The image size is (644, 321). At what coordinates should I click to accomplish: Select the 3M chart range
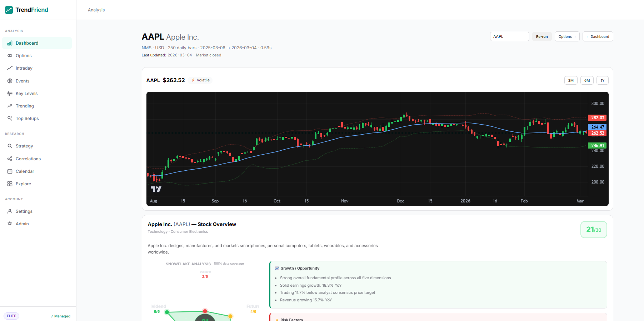pyautogui.click(x=571, y=81)
